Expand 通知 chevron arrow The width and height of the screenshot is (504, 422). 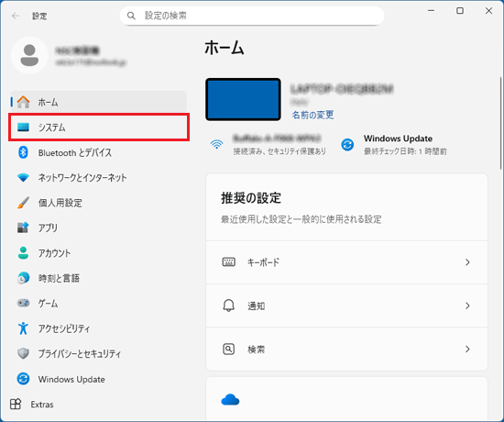(467, 305)
